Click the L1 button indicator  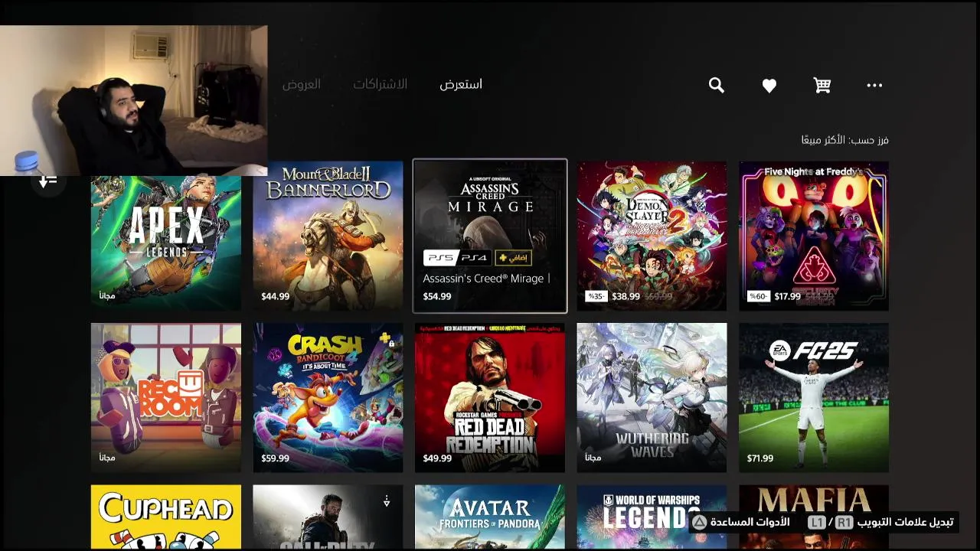click(818, 523)
